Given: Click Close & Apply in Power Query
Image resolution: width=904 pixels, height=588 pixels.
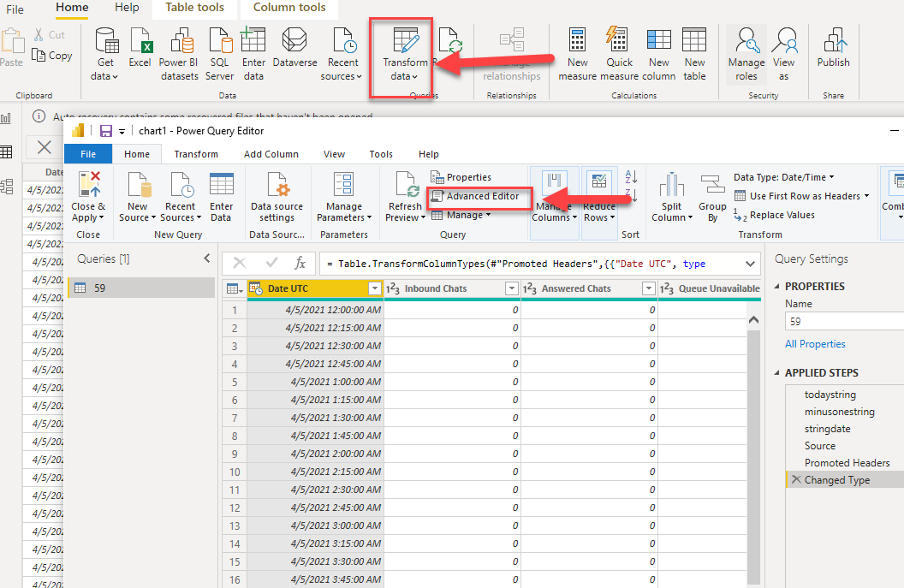Looking at the screenshot, I should click(88, 197).
